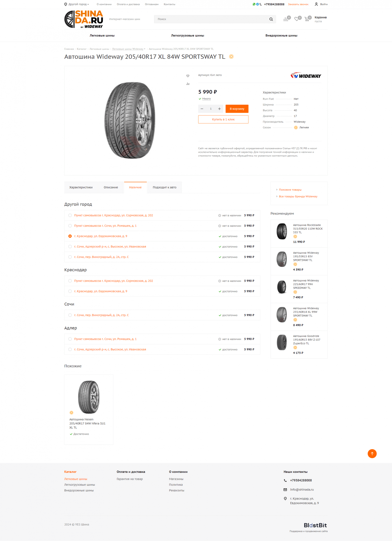Click the Nexen 205/40R17 similar tire thumbnail

click(x=89, y=397)
